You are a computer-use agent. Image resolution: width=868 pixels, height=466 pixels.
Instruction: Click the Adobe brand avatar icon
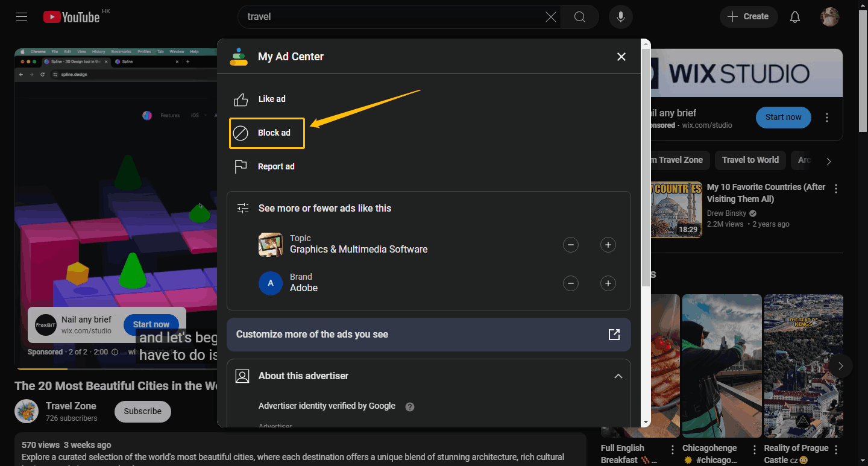[x=271, y=283]
